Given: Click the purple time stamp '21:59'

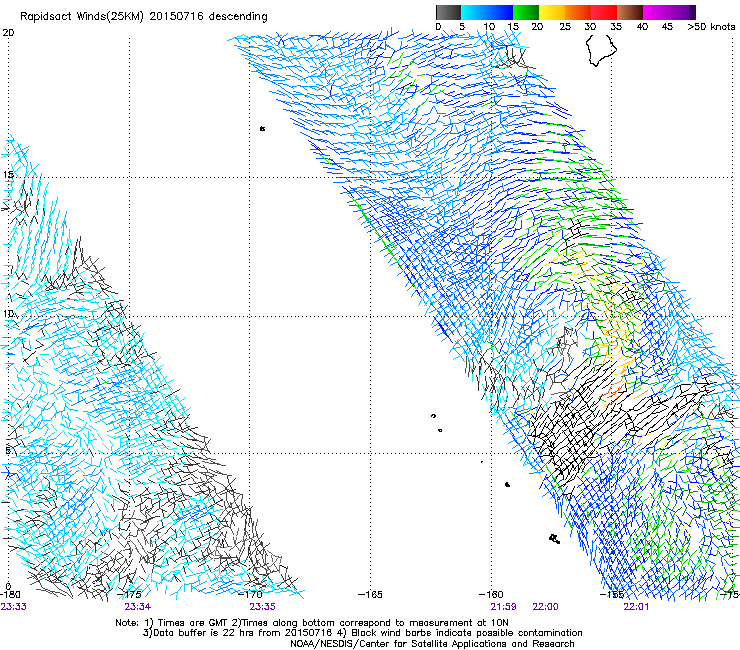Looking at the screenshot, I should (x=503, y=607).
